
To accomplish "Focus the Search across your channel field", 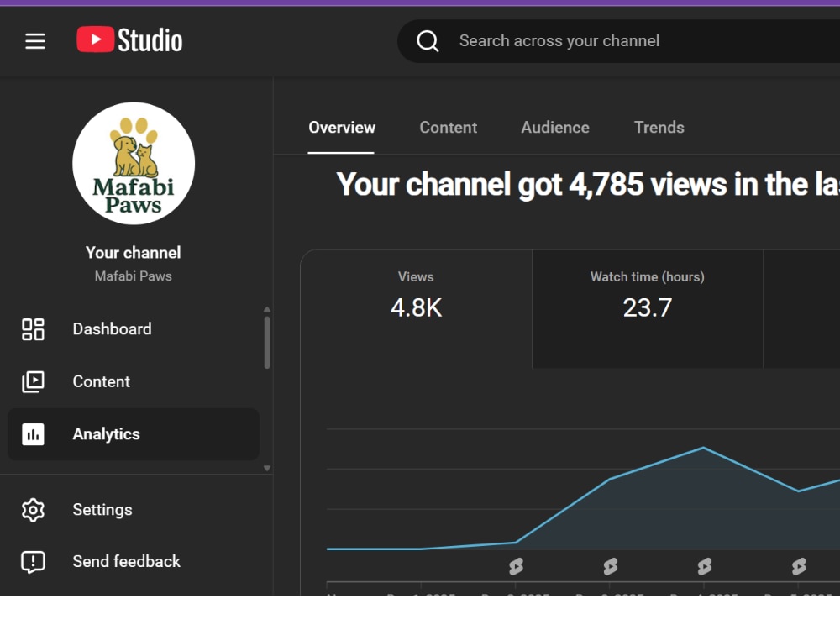I will click(x=618, y=40).
